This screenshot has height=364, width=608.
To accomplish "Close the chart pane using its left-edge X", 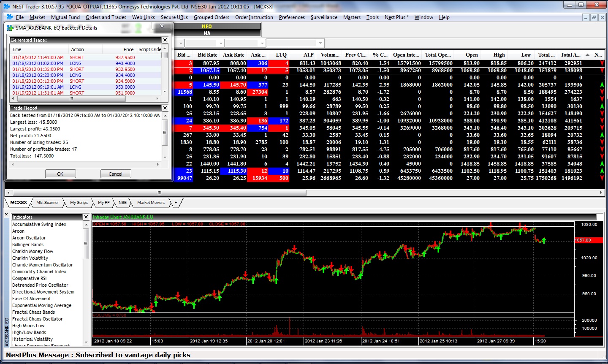I will 6,215.
